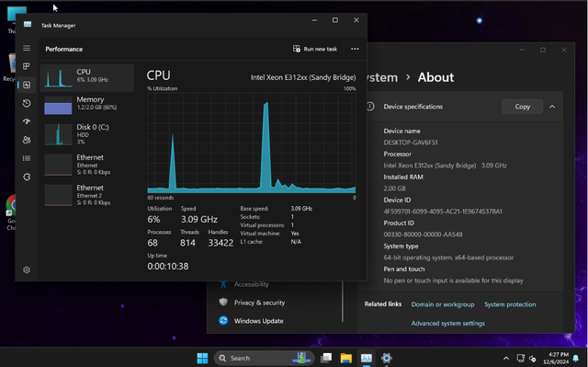Select the Disk 0 (C:) performance entry

(x=87, y=134)
